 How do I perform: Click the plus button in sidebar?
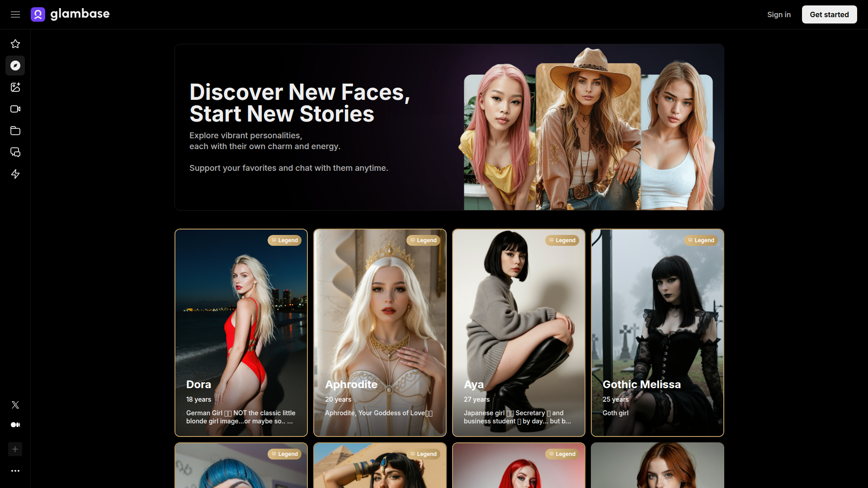coord(15,449)
